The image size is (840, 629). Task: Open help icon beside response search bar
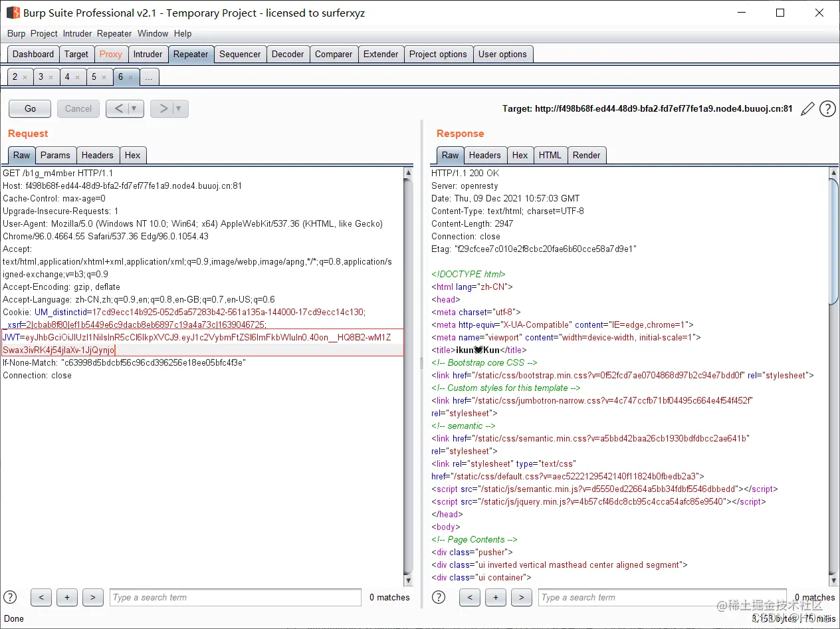pyautogui.click(x=439, y=597)
